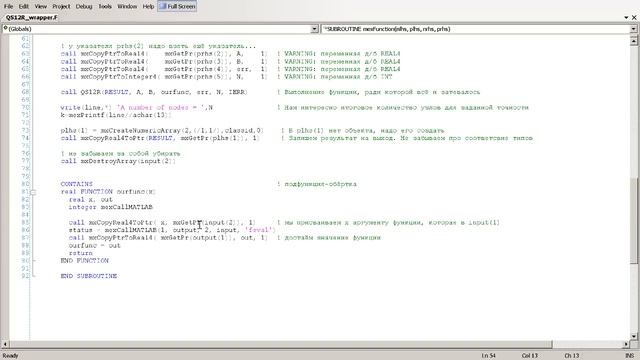This screenshot has height=360, width=640.
Task: Open the File menu
Action: [x=8, y=7]
